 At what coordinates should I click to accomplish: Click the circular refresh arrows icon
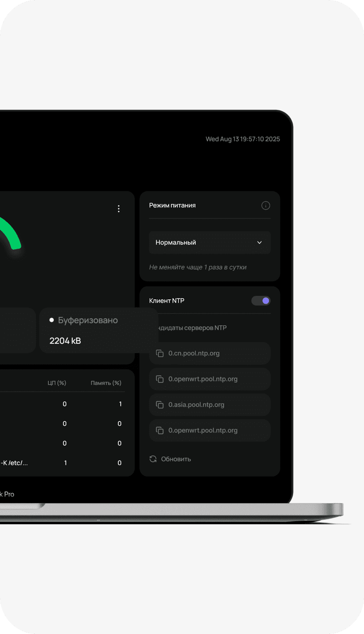[153, 459]
